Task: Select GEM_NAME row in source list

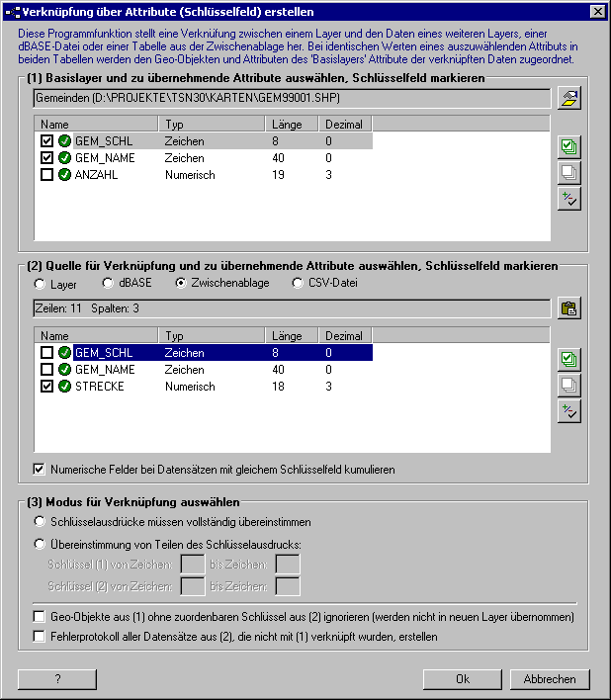Action: [204, 370]
